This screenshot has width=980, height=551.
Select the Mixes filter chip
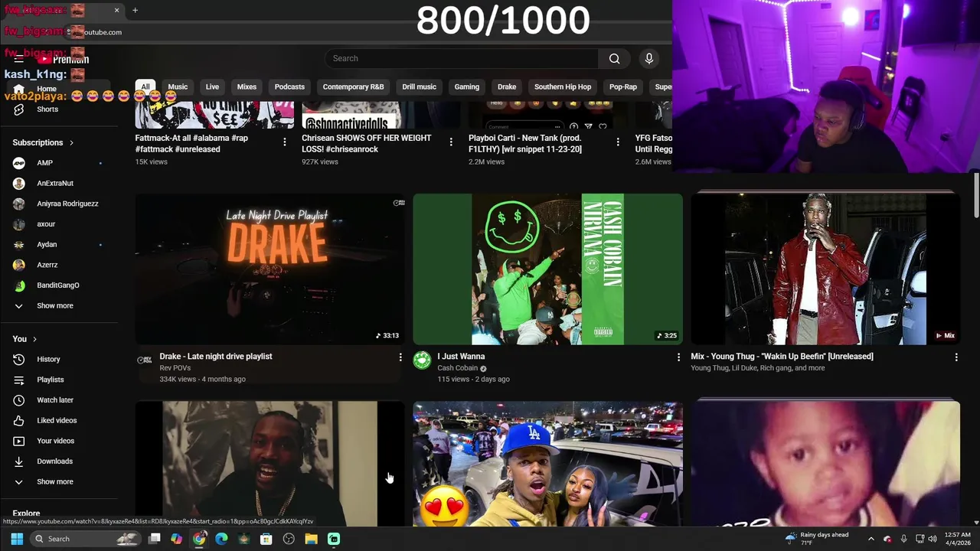(247, 87)
